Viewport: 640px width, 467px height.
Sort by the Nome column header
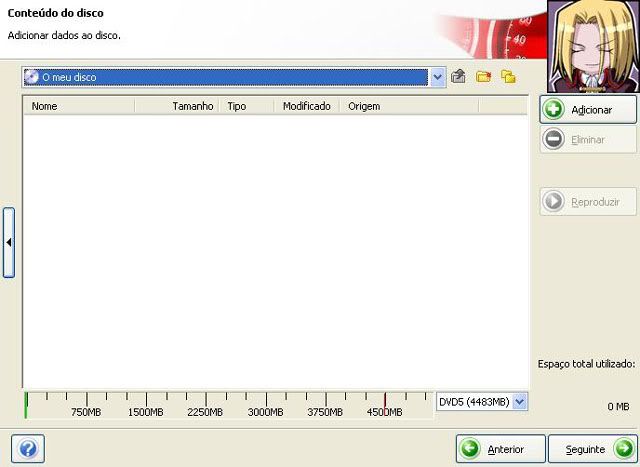(x=80, y=105)
